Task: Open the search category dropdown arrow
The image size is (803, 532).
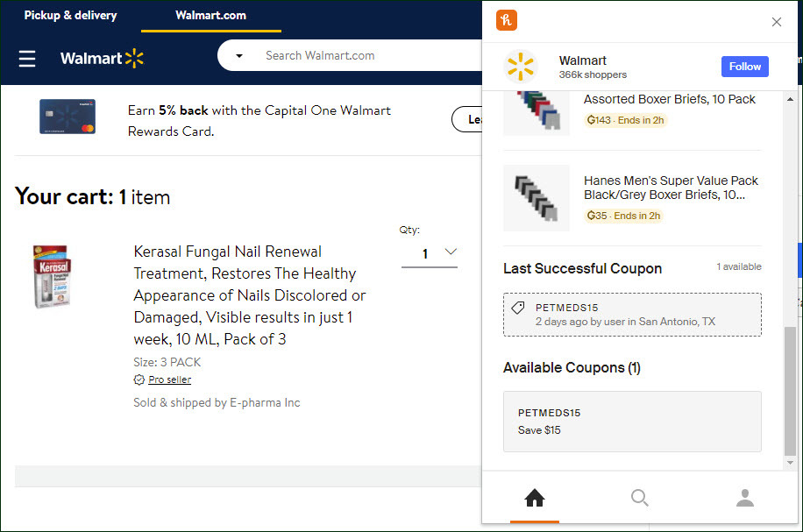Action: (x=239, y=56)
